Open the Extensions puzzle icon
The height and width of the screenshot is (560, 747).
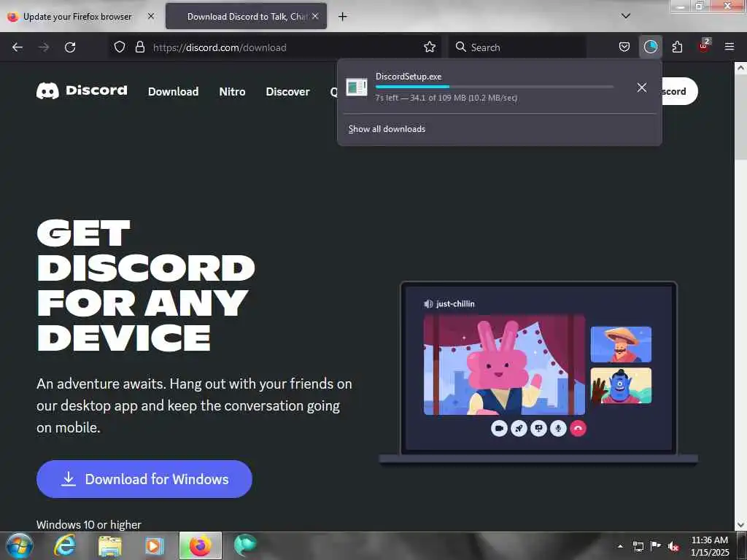click(x=677, y=47)
